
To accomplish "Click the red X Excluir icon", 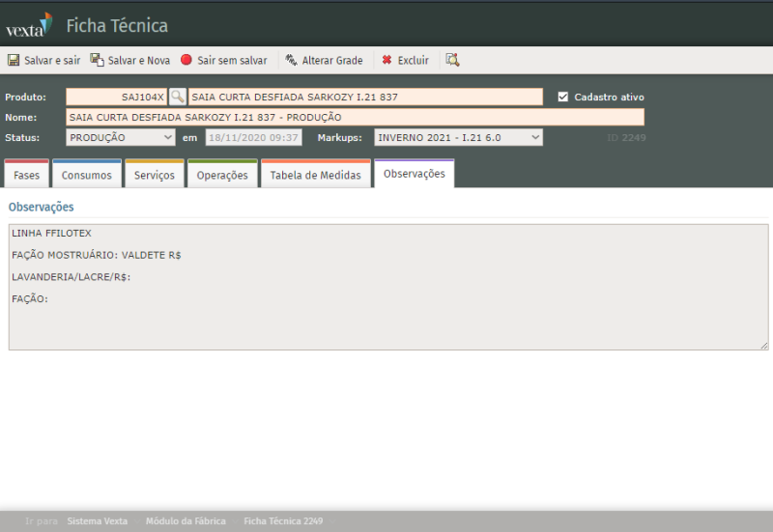I will click(386, 60).
